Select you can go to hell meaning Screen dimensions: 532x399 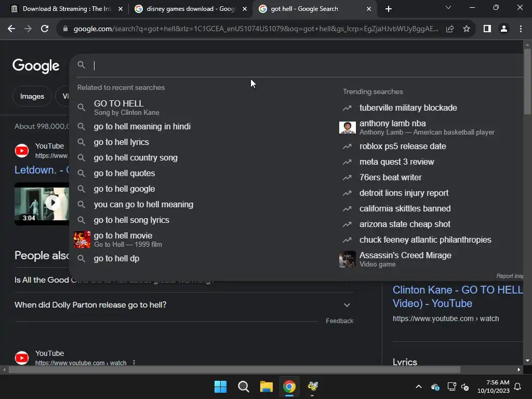(x=200, y=205)
